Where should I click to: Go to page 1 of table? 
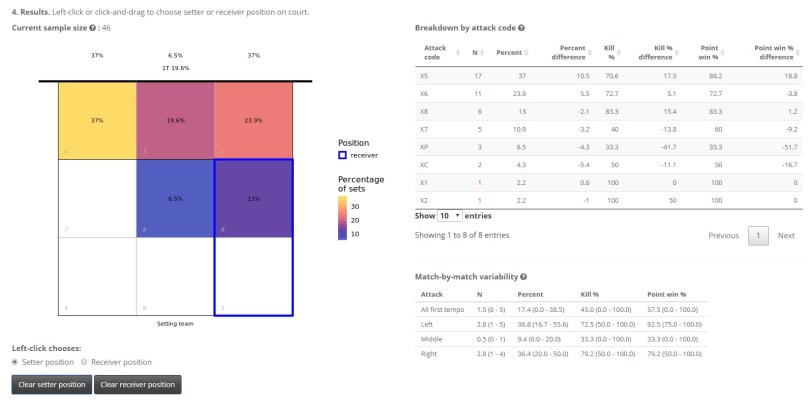click(757, 236)
